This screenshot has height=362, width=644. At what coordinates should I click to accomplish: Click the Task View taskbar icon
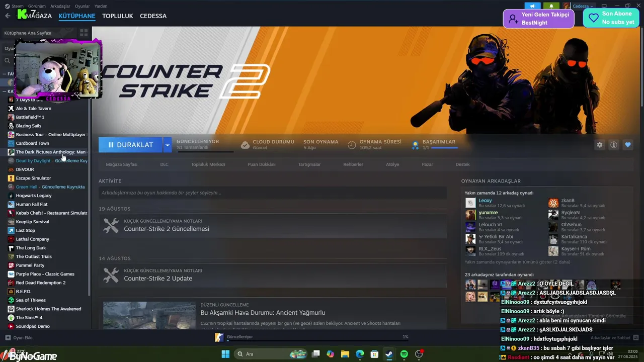coord(315,354)
